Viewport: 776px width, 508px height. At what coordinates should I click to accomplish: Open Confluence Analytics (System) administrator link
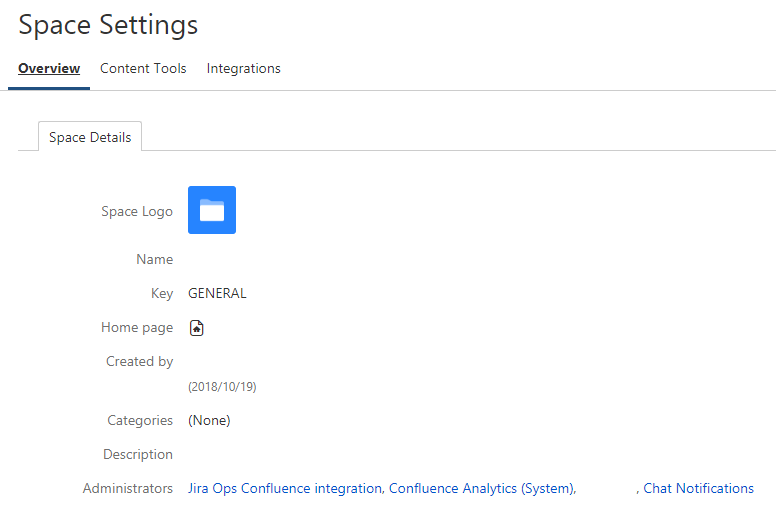[x=482, y=488]
